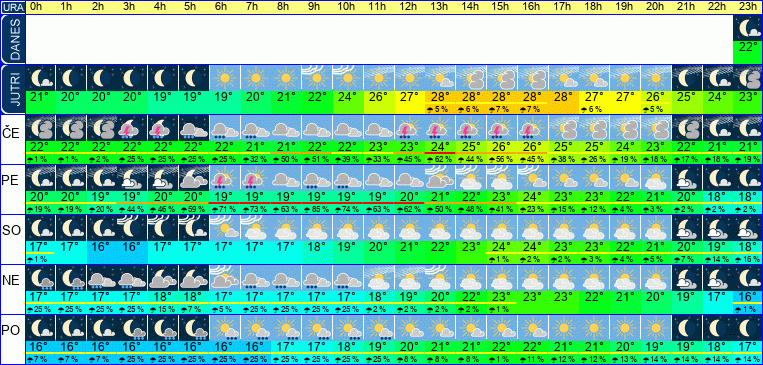Screen dimensions: 763x365
Task: Select the JUTRI 12h sunny icon
Action: point(409,78)
